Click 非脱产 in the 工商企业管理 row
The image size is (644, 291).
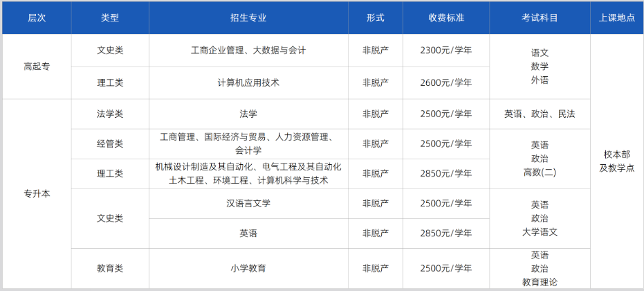click(376, 50)
